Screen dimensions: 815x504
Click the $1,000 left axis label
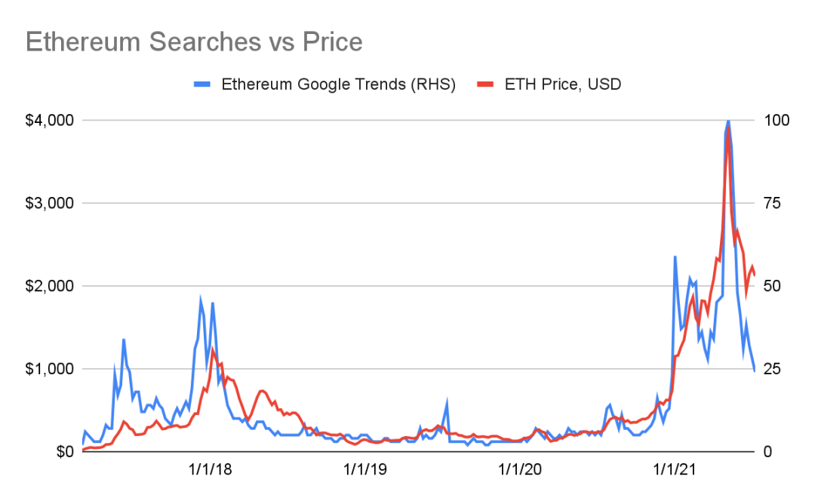click(x=49, y=369)
